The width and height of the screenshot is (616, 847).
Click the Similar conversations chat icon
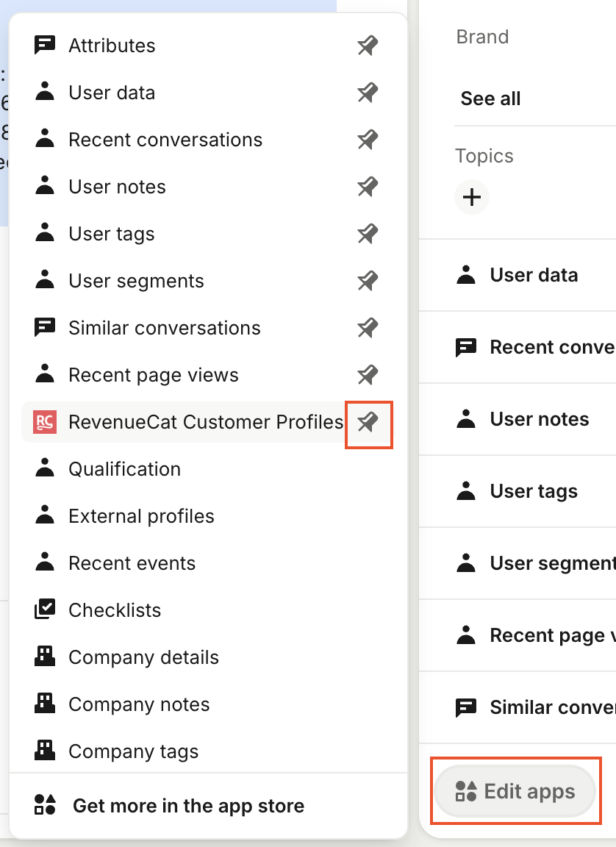tap(45, 327)
